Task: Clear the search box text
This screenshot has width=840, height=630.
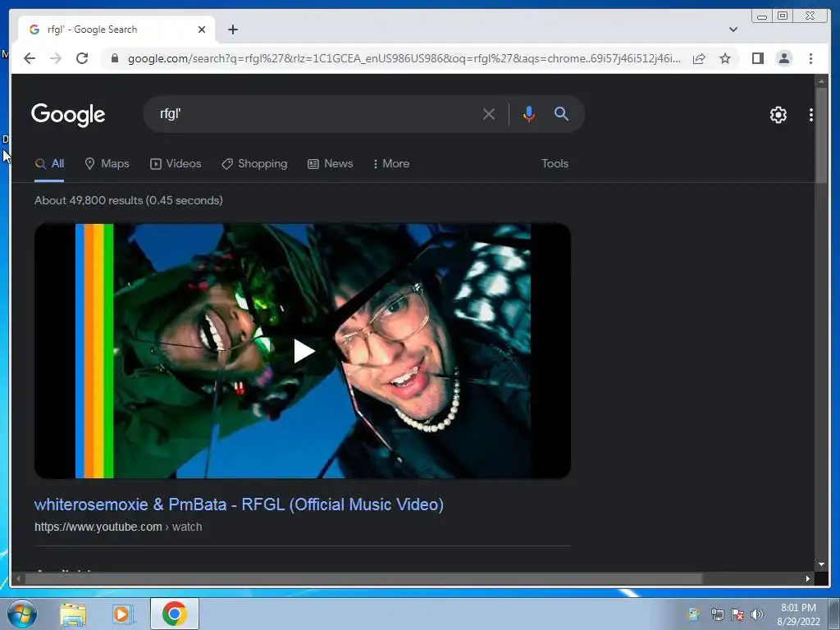Action: (x=489, y=114)
